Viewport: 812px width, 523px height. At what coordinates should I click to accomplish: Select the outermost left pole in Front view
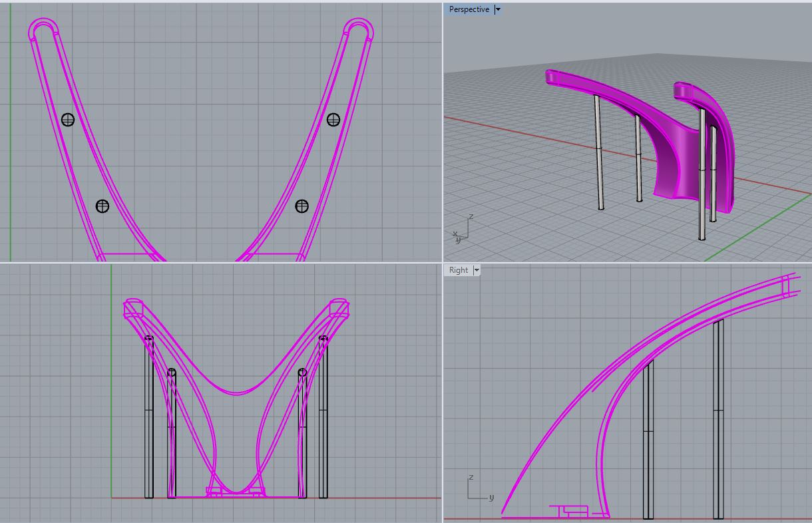coord(149,417)
